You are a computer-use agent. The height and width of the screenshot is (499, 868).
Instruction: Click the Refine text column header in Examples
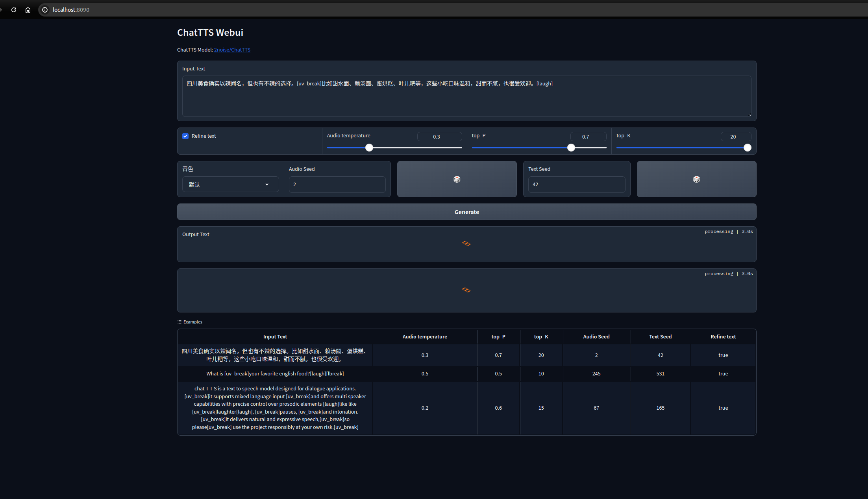pos(723,337)
